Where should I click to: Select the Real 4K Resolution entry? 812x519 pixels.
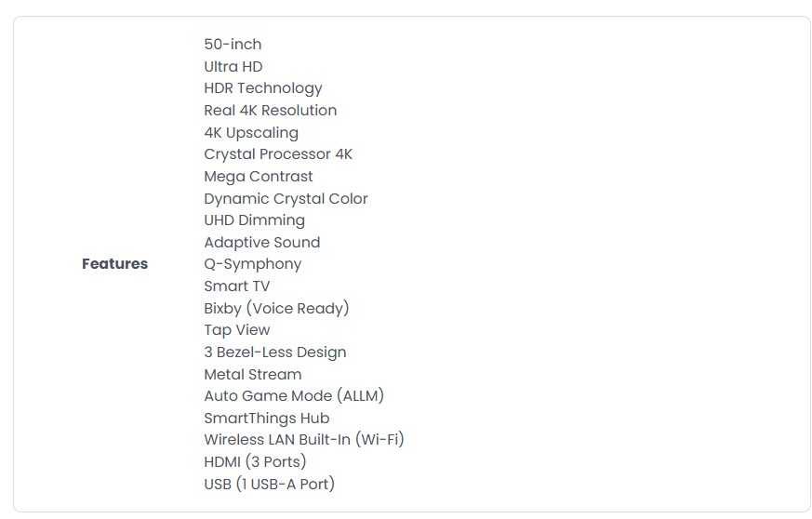click(x=271, y=111)
